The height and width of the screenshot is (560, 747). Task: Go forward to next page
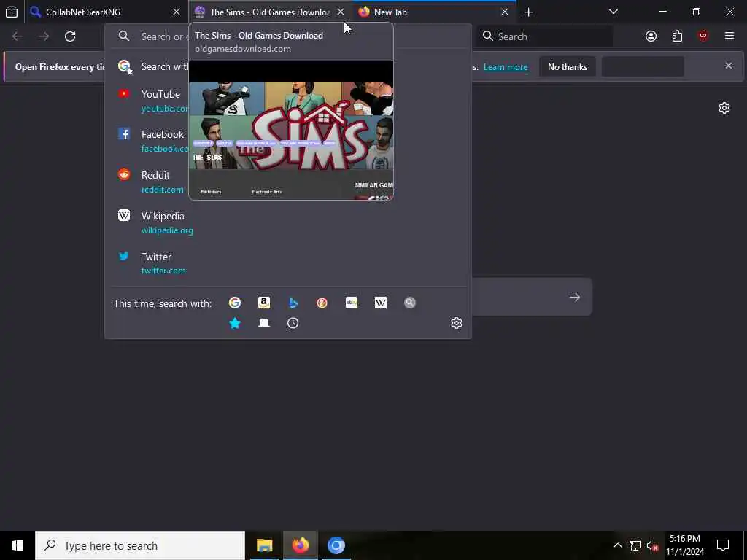tap(44, 36)
